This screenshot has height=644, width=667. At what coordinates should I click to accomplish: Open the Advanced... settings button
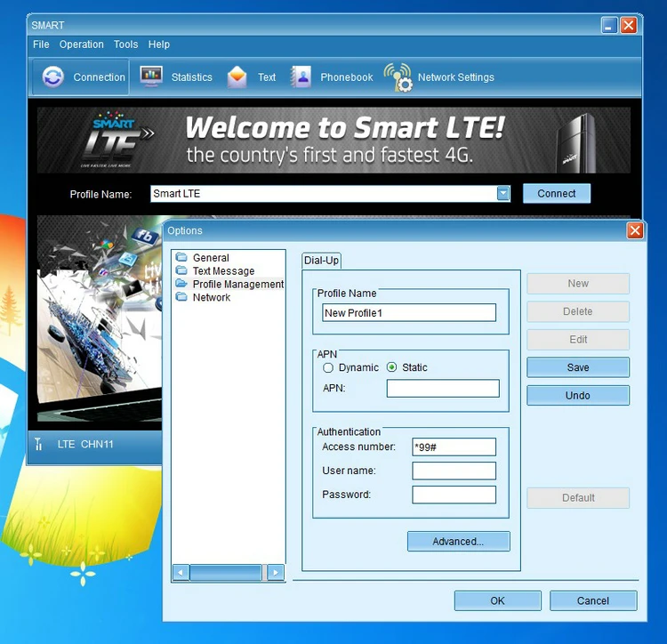tap(458, 542)
